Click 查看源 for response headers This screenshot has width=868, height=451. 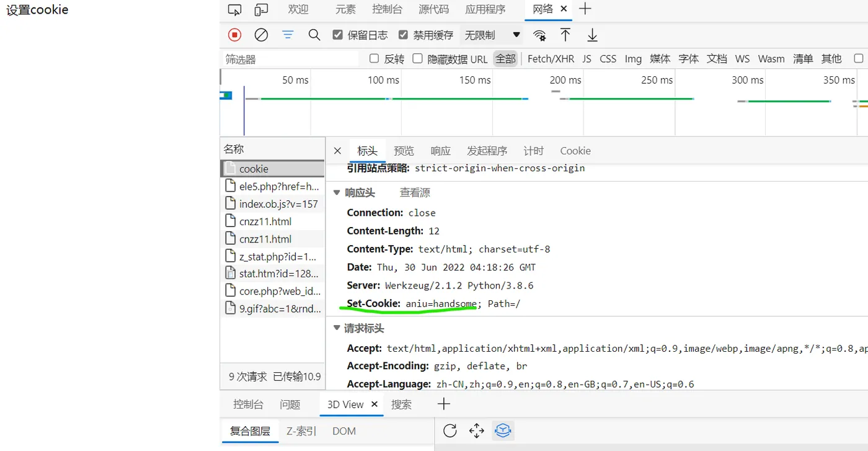415,193
